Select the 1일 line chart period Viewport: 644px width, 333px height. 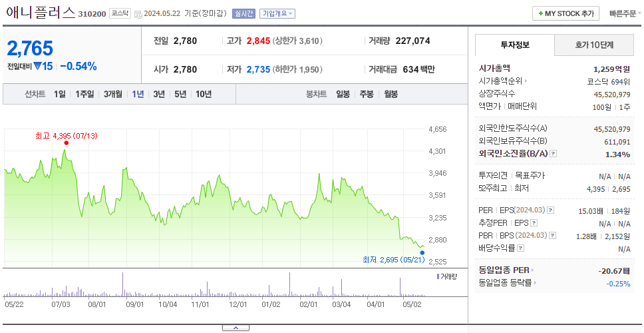click(x=60, y=94)
